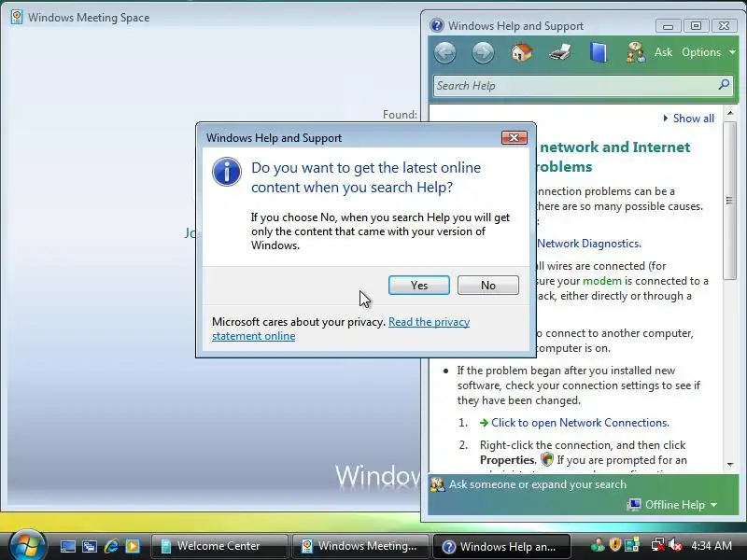Close the online content dialog
This screenshot has height=560, width=747.
[514, 137]
